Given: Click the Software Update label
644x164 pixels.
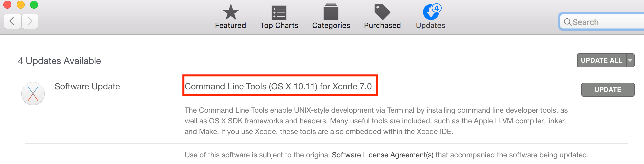Looking at the screenshot, I should pyautogui.click(x=87, y=87).
